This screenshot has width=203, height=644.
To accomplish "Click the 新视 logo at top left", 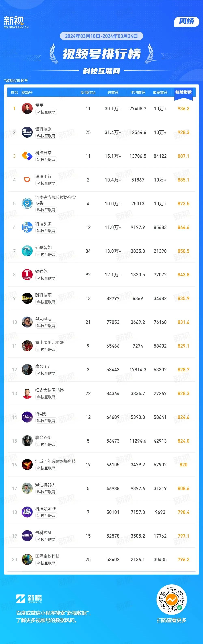I will coord(16,22).
